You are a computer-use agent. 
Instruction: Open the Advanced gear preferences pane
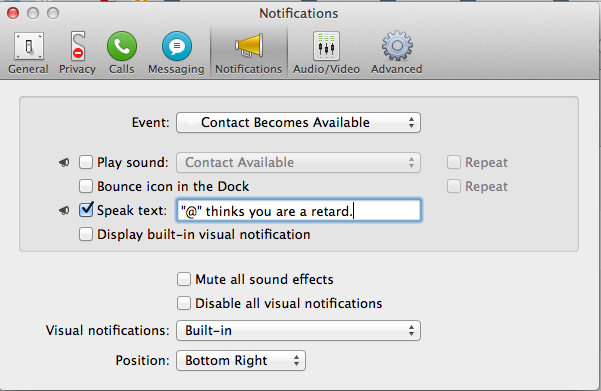click(397, 53)
